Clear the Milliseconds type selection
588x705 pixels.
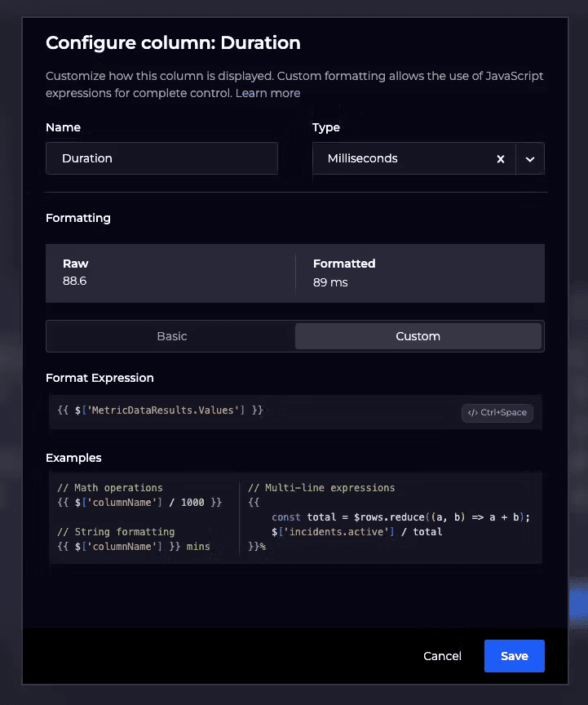(501, 159)
